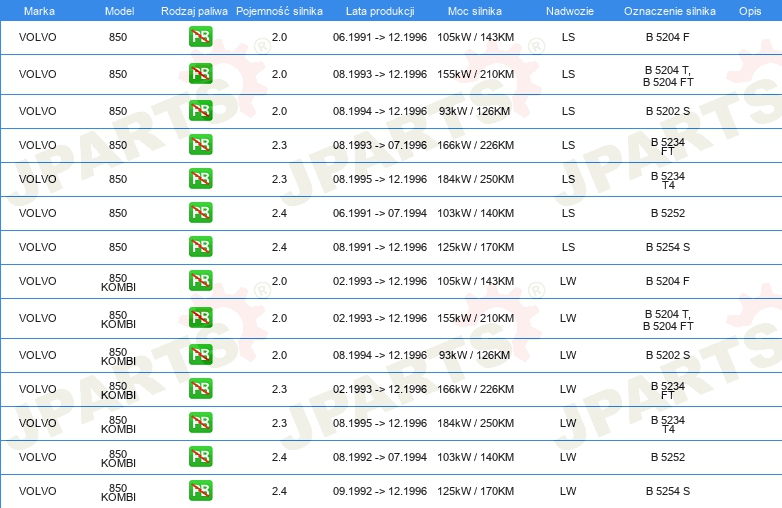Click fuel icon for 850 KOMBI B 5252
Image resolution: width=782 pixels, height=508 pixels.
200,457
